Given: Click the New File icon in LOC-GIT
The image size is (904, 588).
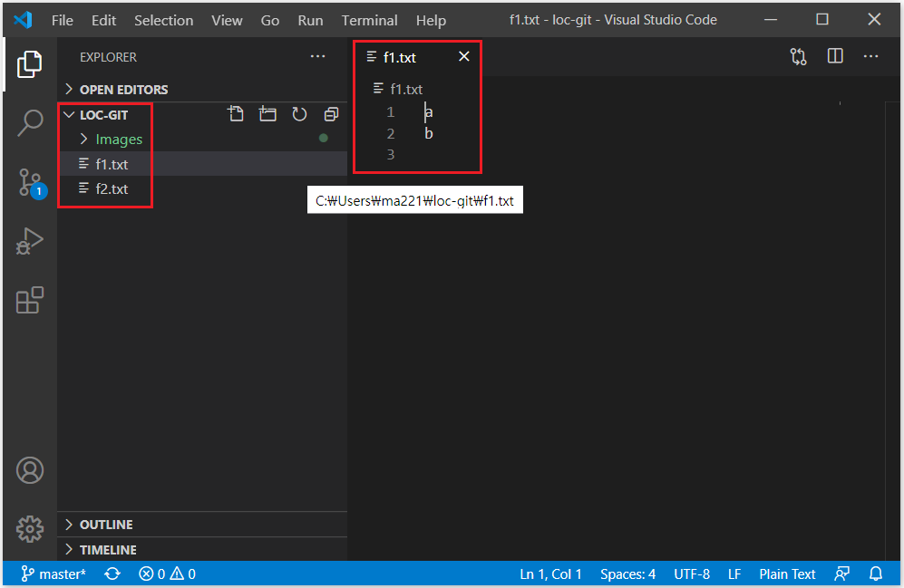Looking at the screenshot, I should 235,114.
